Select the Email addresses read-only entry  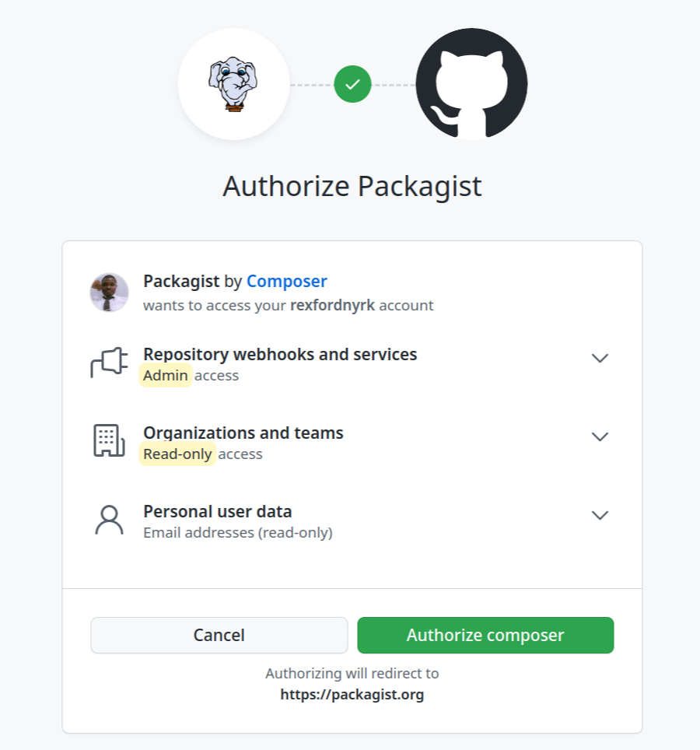coord(237,532)
